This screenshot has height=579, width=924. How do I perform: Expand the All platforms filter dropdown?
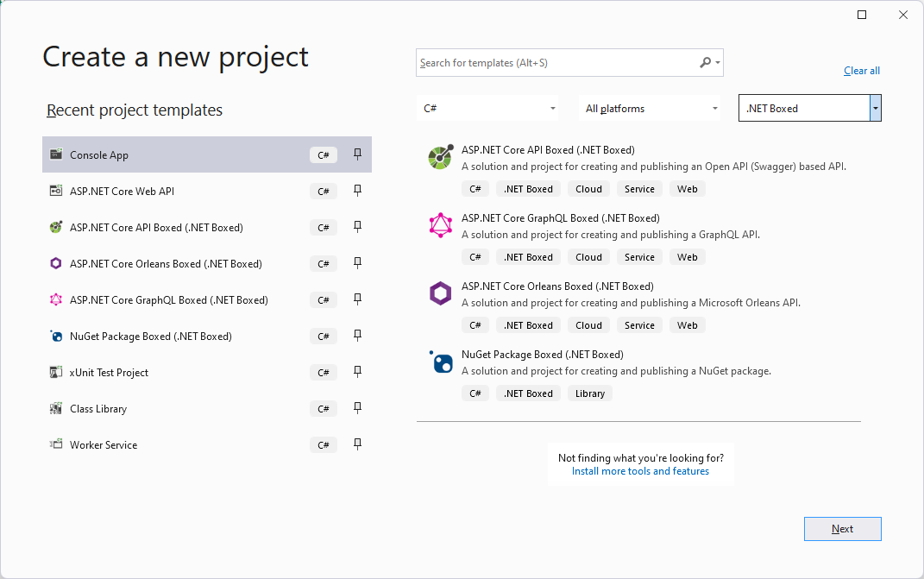[x=651, y=109]
